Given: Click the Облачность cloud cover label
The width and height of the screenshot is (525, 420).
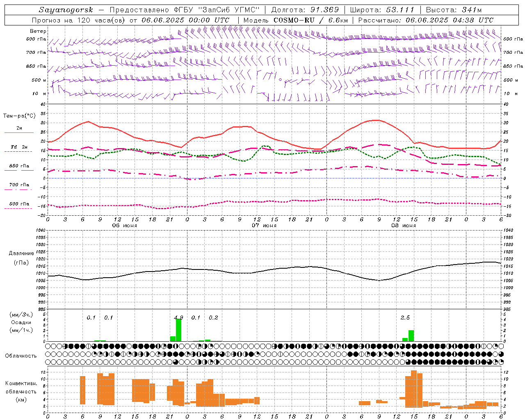Looking at the screenshot, I should [x=21, y=356].
